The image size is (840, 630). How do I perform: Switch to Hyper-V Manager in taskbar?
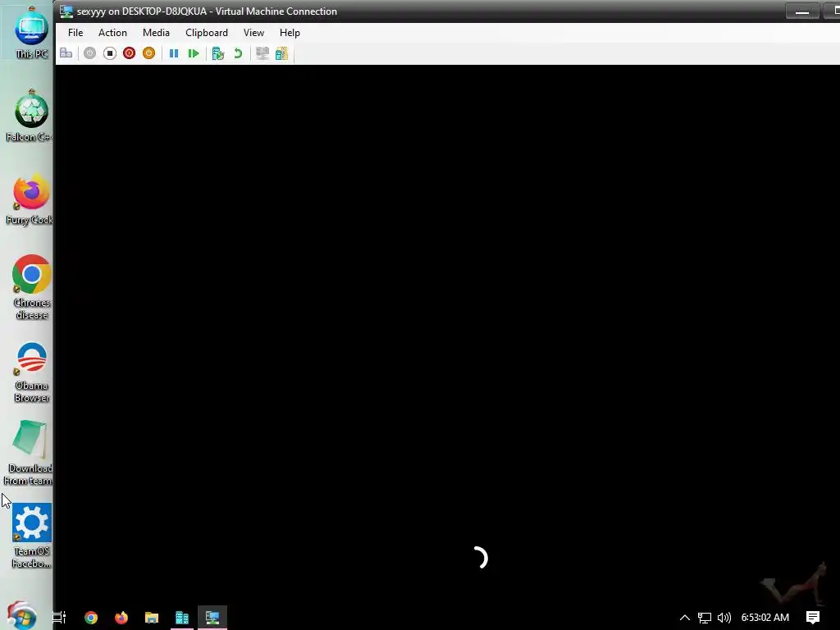point(182,618)
